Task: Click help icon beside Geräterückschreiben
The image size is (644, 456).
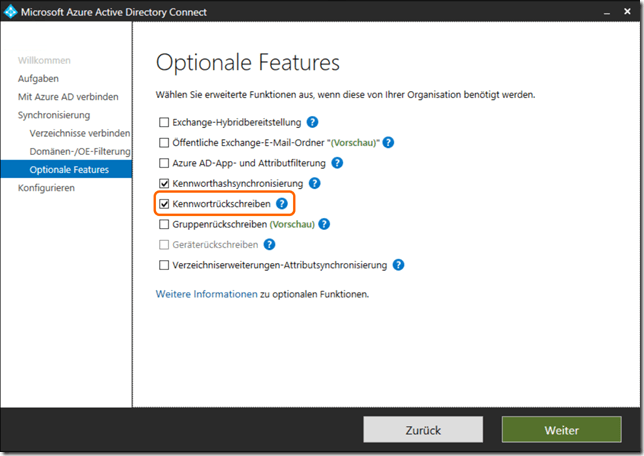Action: pos(268,245)
